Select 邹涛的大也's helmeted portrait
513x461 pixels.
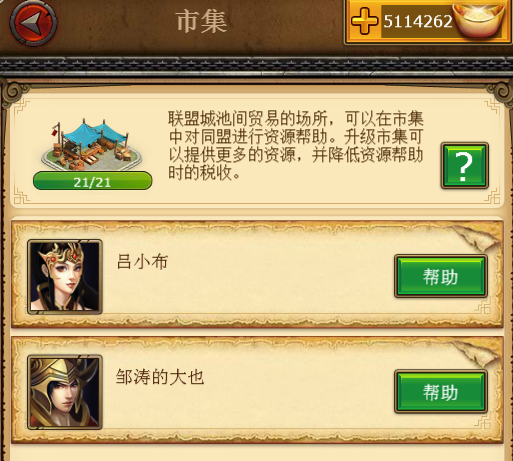coord(65,392)
